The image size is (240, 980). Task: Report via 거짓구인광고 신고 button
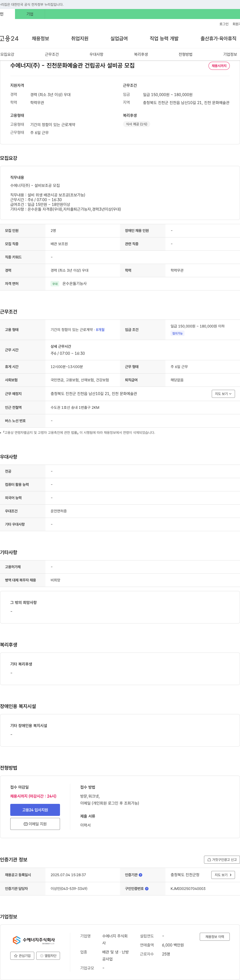(222, 860)
